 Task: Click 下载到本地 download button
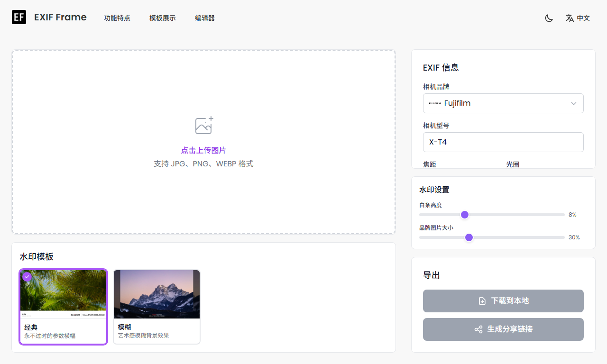coord(503,301)
